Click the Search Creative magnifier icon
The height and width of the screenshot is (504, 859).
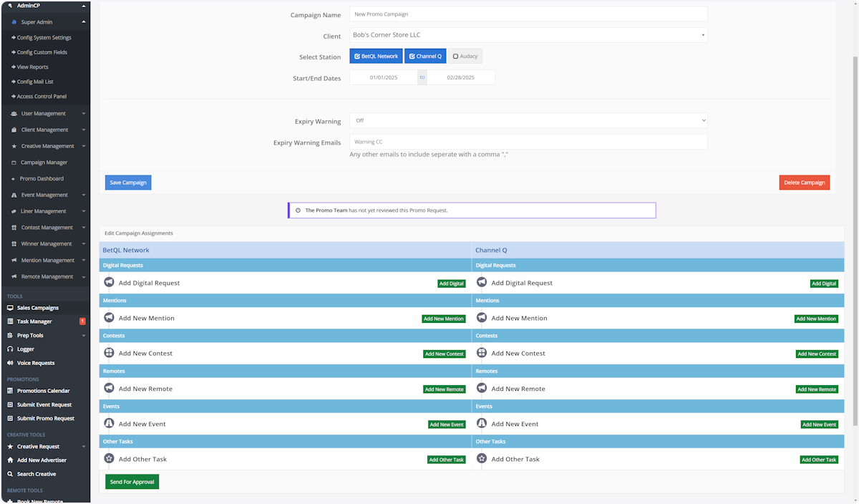tap(10, 474)
